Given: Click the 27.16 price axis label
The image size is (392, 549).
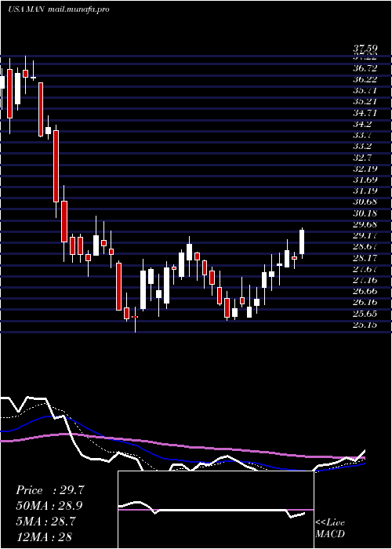Looking at the screenshot, I should click(365, 281).
